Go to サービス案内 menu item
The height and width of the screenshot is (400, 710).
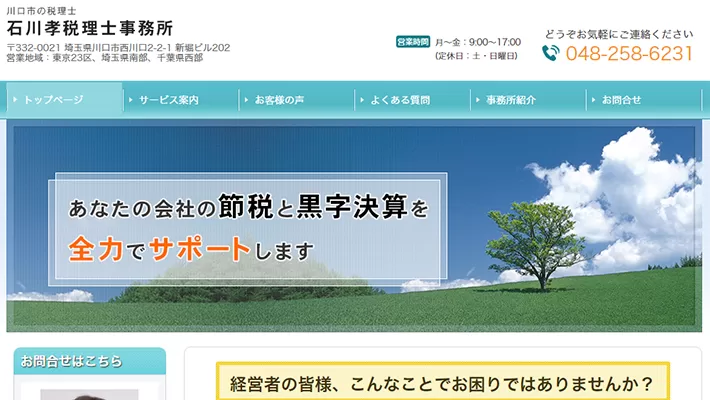point(169,100)
